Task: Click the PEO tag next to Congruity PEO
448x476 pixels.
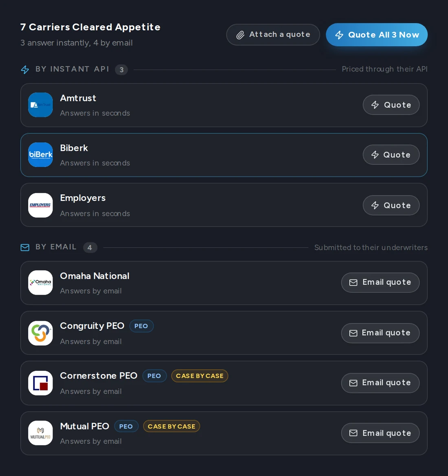Action: [141, 326]
